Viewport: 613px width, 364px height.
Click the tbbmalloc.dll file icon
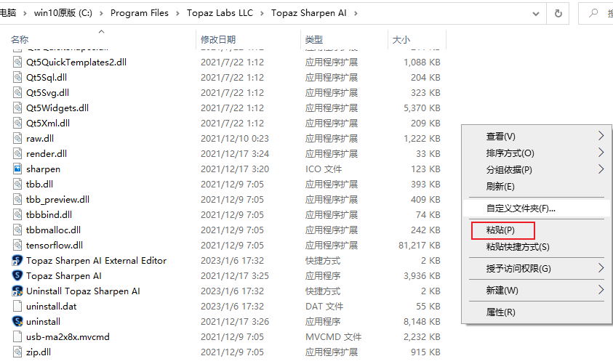(x=17, y=230)
